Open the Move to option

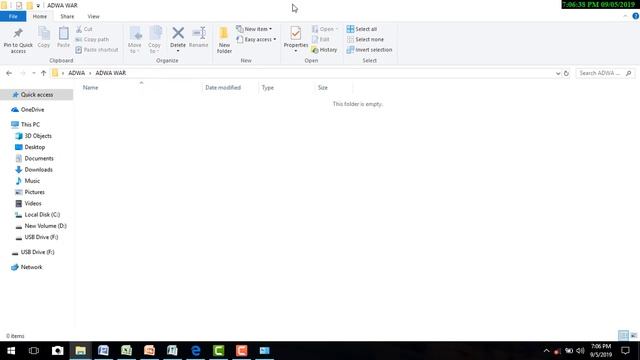[x=135, y=40]
